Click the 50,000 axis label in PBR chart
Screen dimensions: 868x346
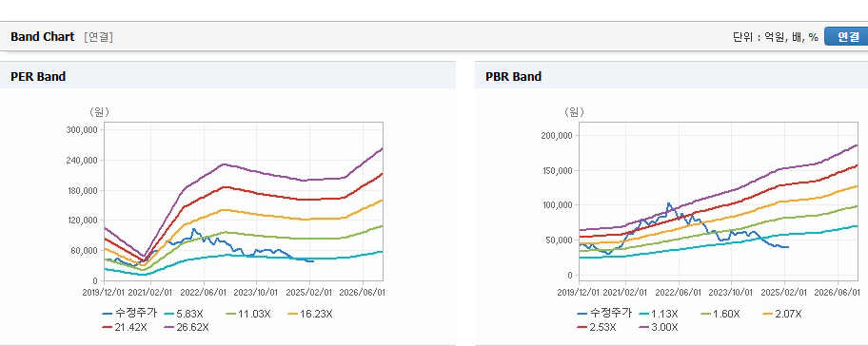(559, 240)
